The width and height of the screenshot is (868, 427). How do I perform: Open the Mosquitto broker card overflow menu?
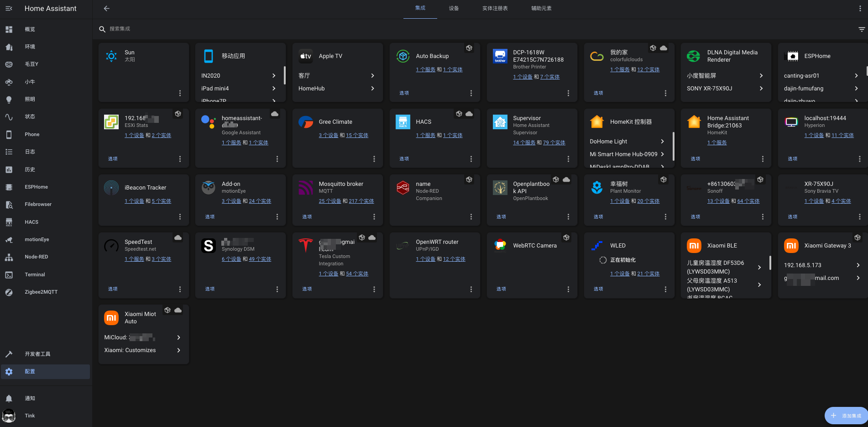tap(374, 217)
